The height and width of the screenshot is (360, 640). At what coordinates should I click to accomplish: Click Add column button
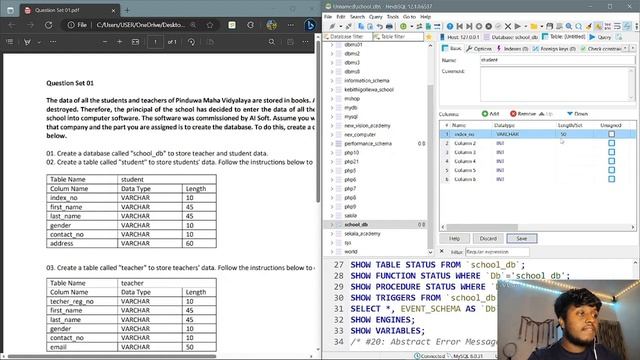pyautogui.click(x=490, y=114)
